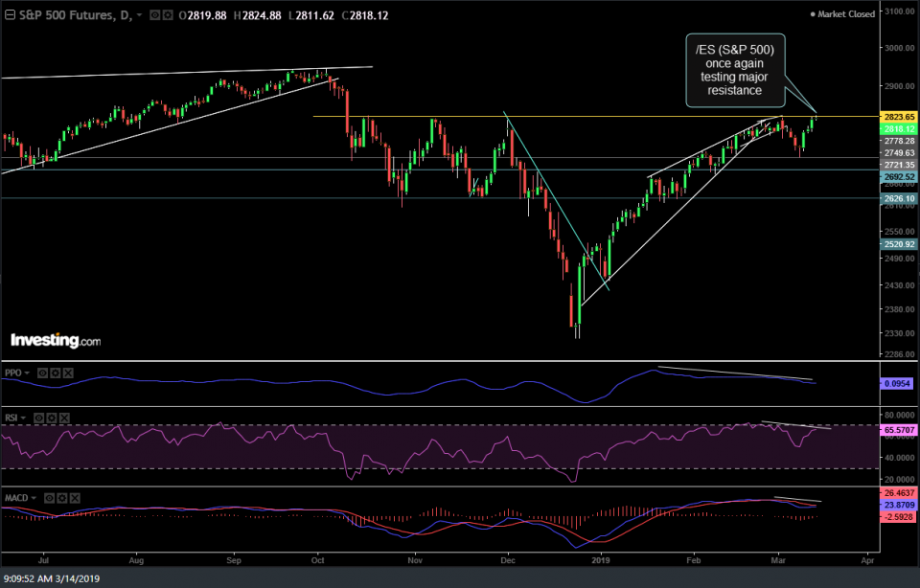Viewport: 920px width, 588px height.
Task: Remove the MACD indicator with its X icon
Action: click(x=75, y=498)
